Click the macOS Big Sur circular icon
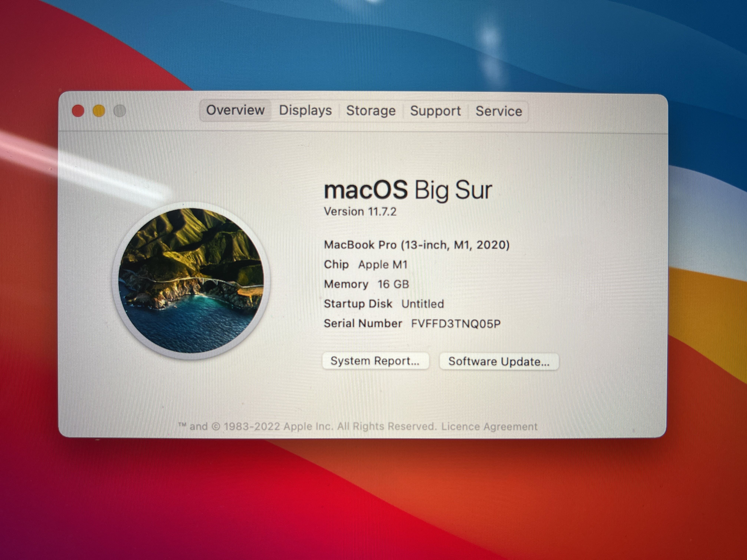The width and height of the screenshot is (747, 560). tap(191, 281)
